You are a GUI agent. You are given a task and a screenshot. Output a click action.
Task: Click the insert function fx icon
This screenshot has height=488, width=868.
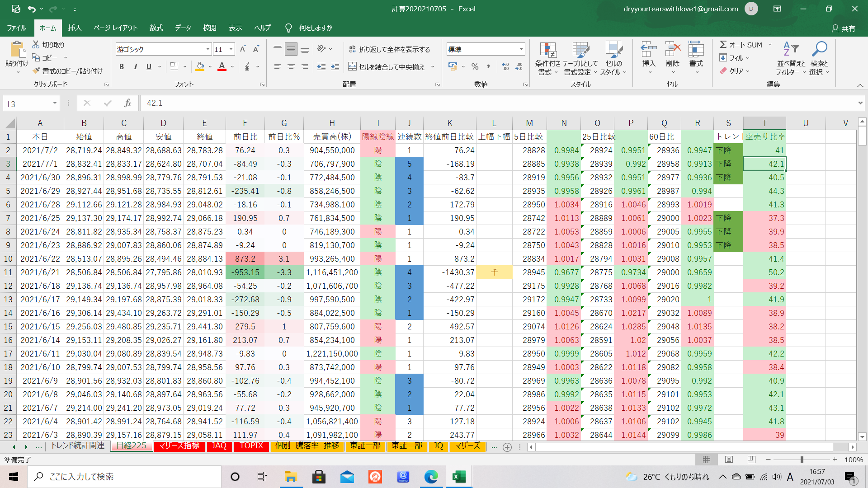click(x=127, y=103)
